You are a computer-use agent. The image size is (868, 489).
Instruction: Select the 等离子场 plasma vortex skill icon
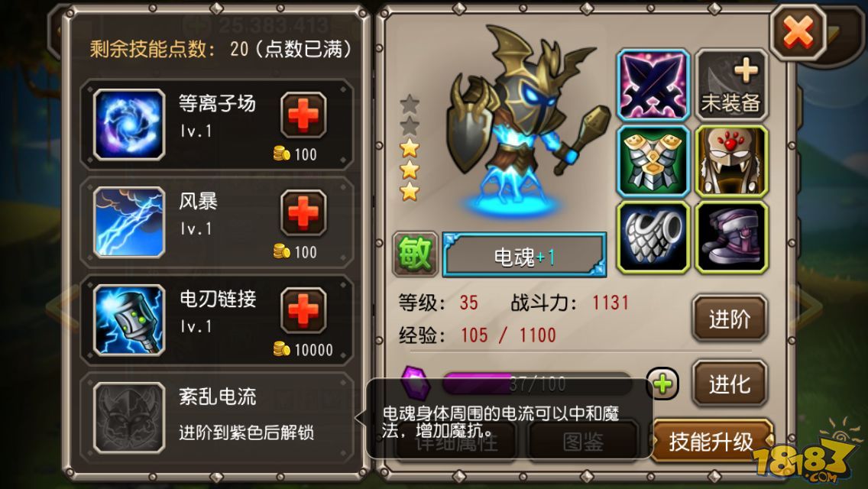(x=129, y=125)
